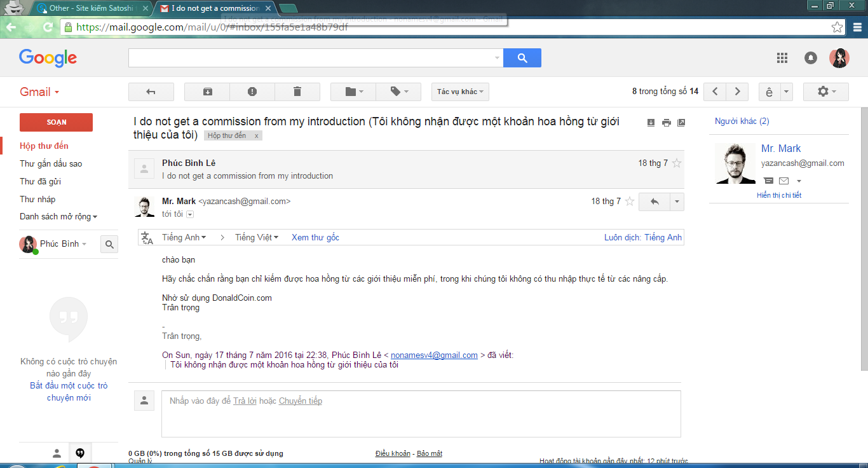Screen dimensions: 868x468
Task: Expand "Danh sách mở rộng" in sidebar
Action: click(x=58, y=217)
